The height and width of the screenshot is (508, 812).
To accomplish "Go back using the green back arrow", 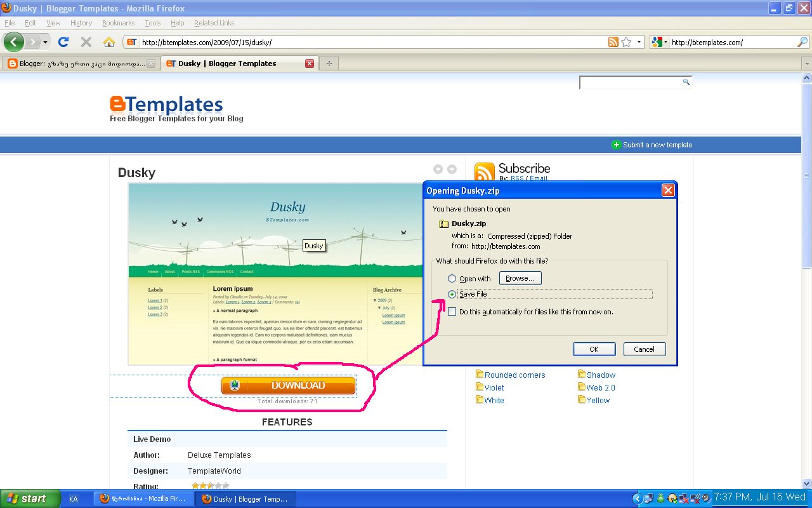I will click(x=14, y=42).
